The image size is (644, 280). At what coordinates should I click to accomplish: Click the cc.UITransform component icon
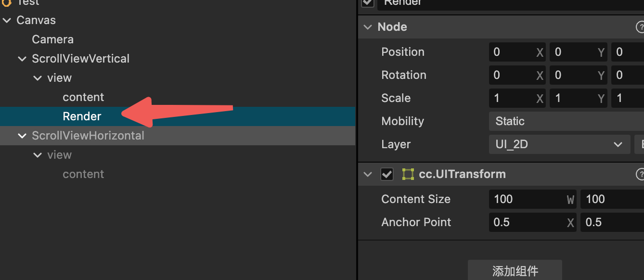point(408,174)
